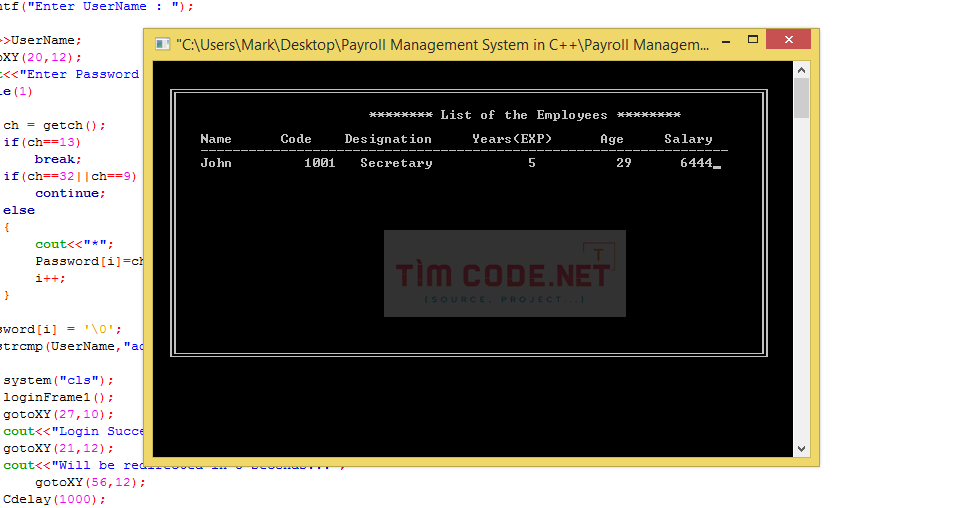The height and width of the screenshot is (508, 969).
Task: Click the console window system menu icon
Action: click(163, 44)
